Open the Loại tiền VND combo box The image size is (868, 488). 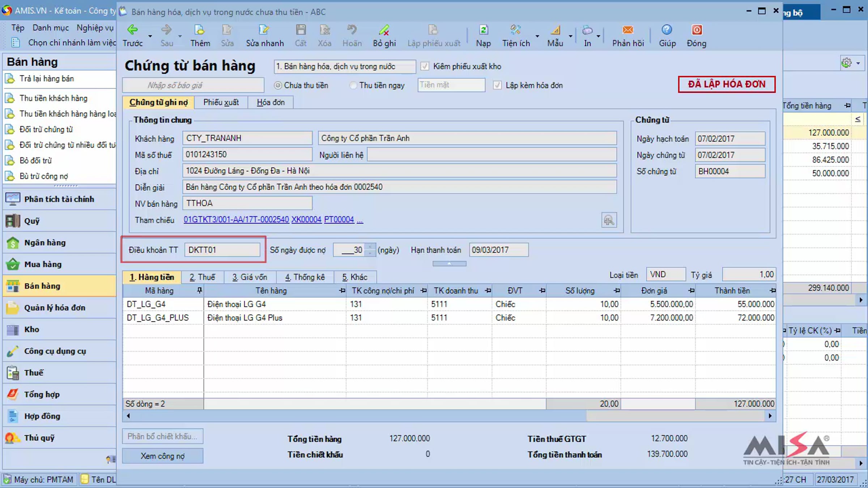tap(666, 274)
